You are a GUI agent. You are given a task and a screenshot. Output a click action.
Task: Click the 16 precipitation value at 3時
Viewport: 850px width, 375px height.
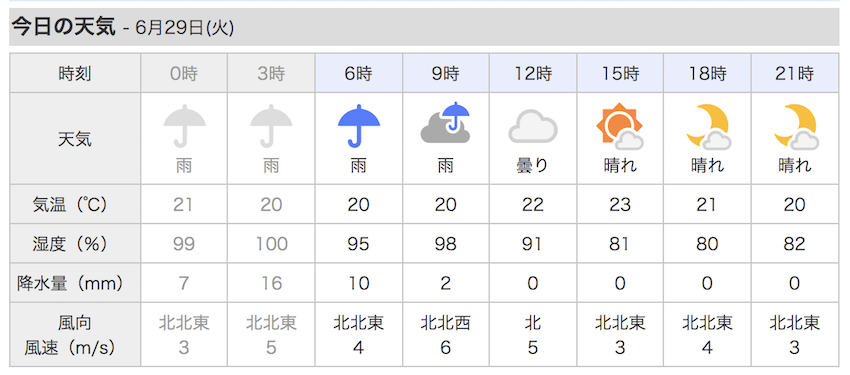271,283
